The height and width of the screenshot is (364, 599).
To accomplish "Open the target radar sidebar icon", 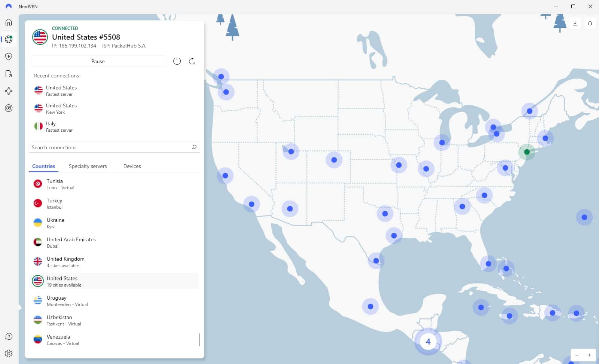I will (x=9, y=108).
